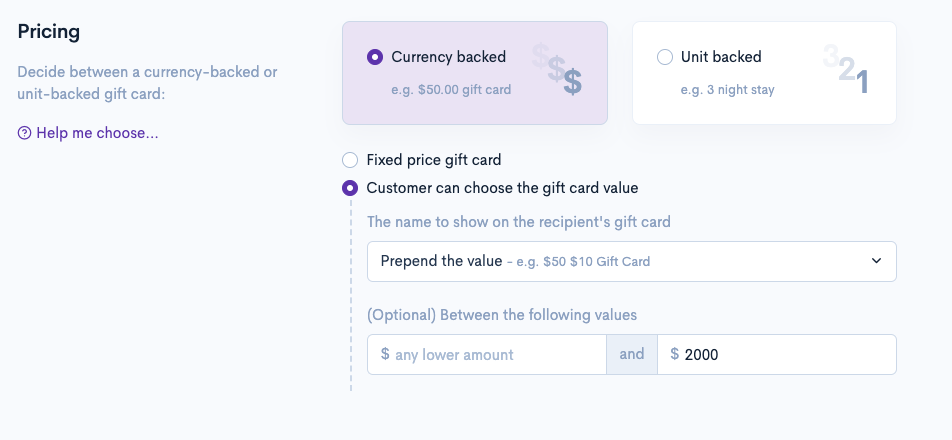
Task: Click the Customer can choose the gift card value label
Action: click(502, 188)
